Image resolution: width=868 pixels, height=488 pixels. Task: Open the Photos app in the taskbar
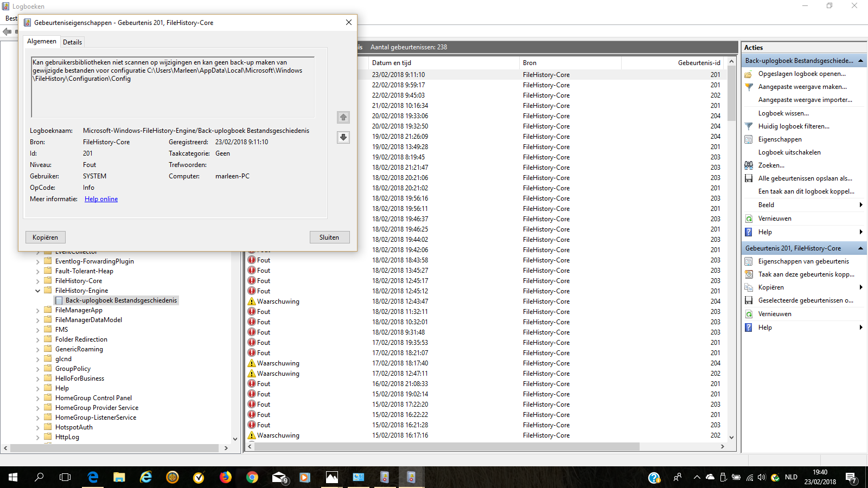click(331, 477)
